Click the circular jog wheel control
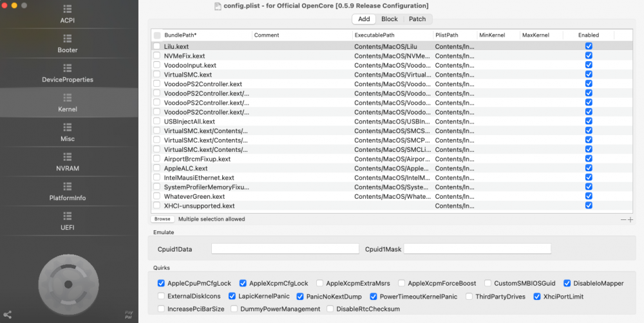644x323 pixels. (x=68, y=284)
